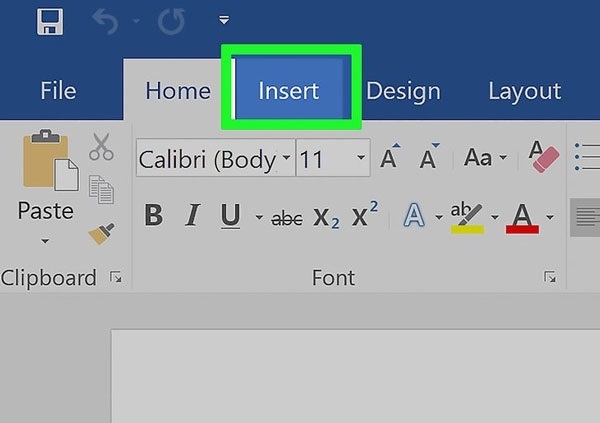
Task: Click the Cut scissors icon
Action: 101,147
